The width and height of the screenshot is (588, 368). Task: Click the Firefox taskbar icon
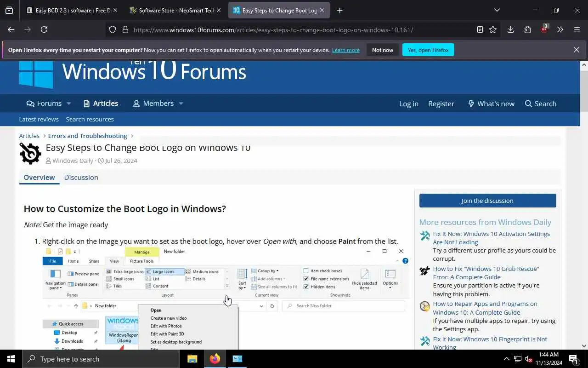click(215, 359)
